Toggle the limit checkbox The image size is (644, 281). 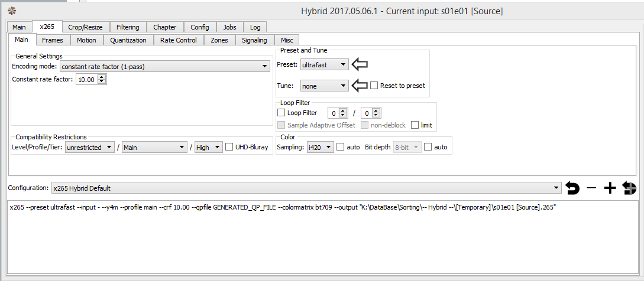[415, 125]
